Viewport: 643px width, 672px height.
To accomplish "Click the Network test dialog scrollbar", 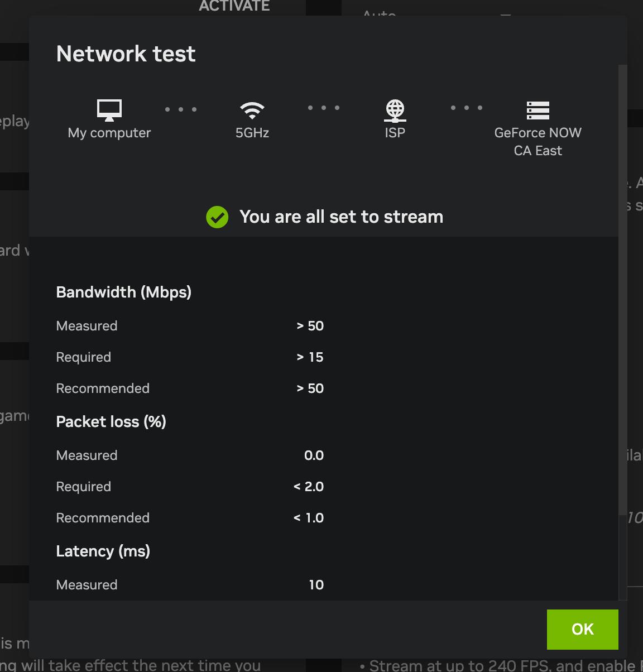I will click(622, 290).
